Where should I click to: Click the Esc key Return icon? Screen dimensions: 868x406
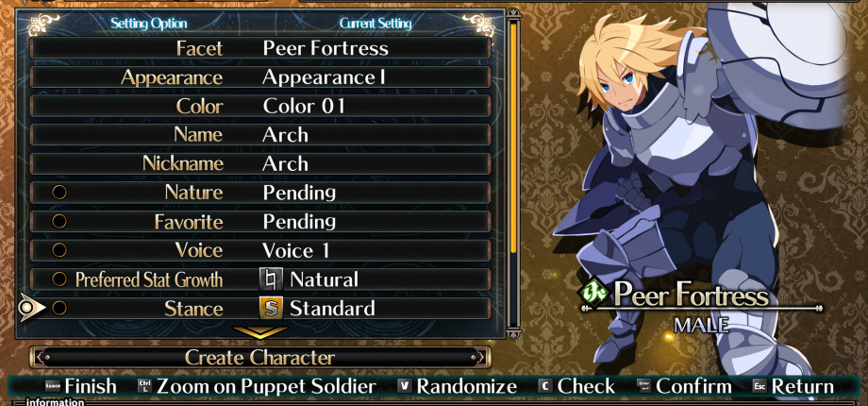[759, 386]
